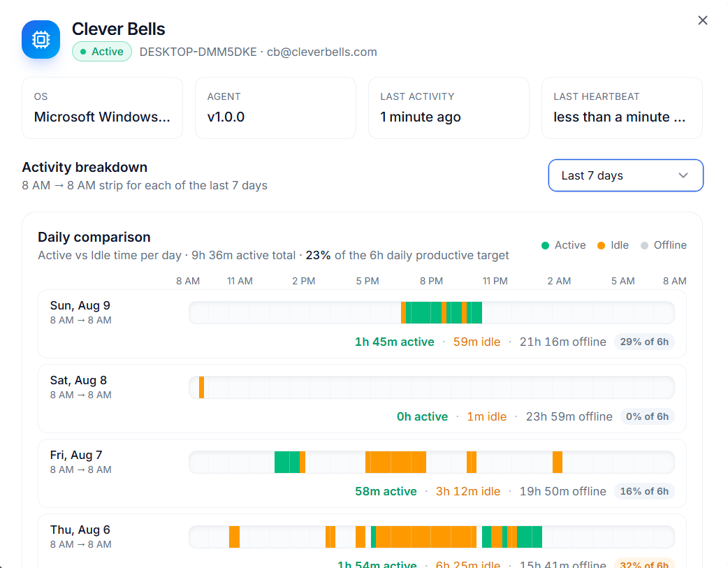Click the '16% of 6h' badge

coord(644,491)
